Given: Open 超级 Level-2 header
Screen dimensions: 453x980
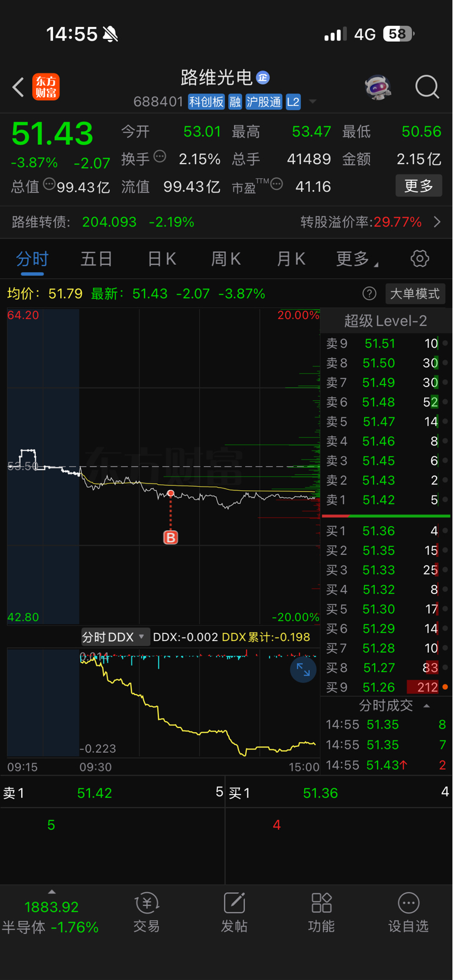Looking at the screenshot, I should click(x=386, y=321).
